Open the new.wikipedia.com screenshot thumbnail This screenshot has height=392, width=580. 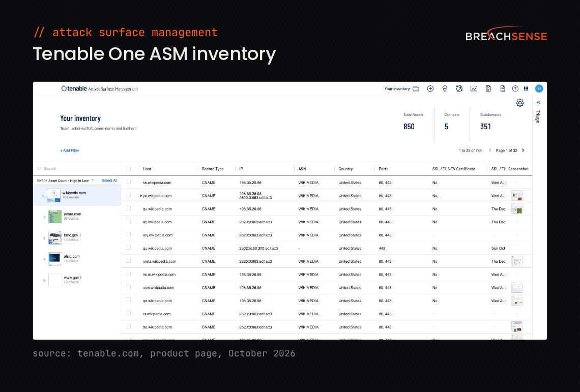[517, 287]
